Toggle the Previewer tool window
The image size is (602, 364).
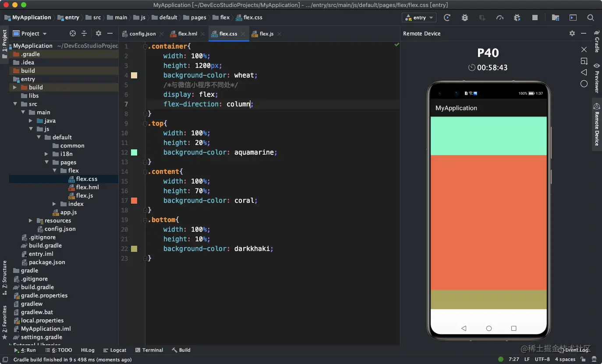pyautogui.click(x=597, y=78)
